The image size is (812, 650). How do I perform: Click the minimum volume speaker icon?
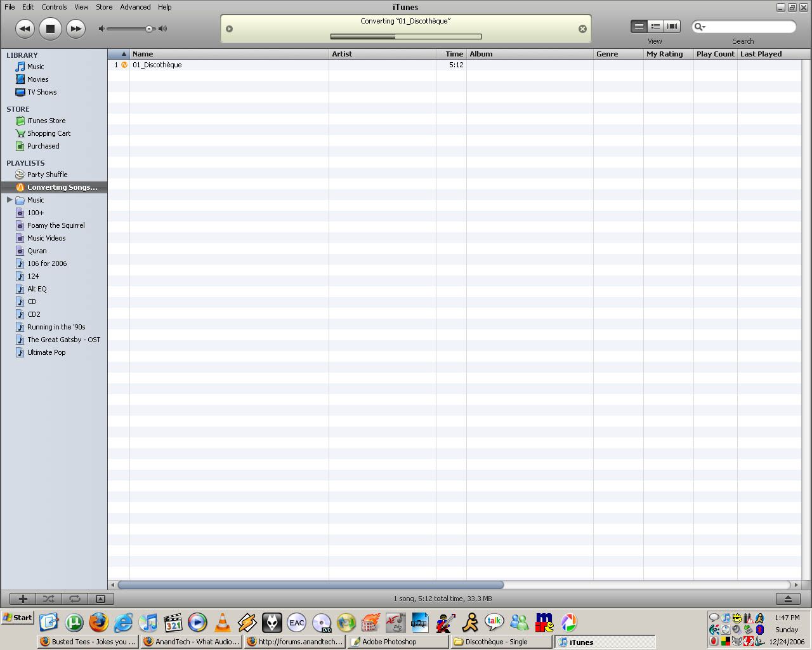[x=101, y=29]
